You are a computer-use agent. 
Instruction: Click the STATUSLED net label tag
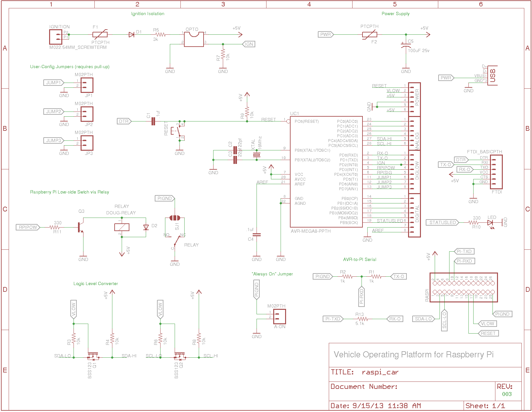pyautogui.click(x=442, y=222)
